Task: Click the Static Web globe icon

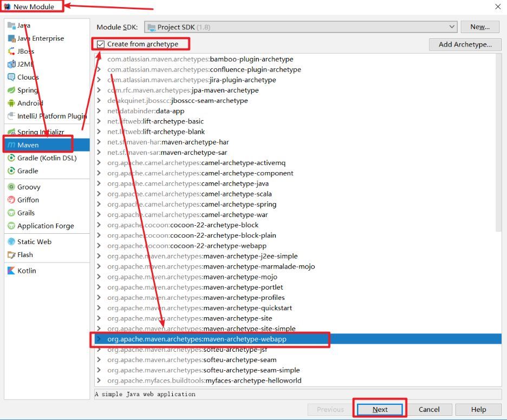Action: pyautogui.click(x=11, y=241)
